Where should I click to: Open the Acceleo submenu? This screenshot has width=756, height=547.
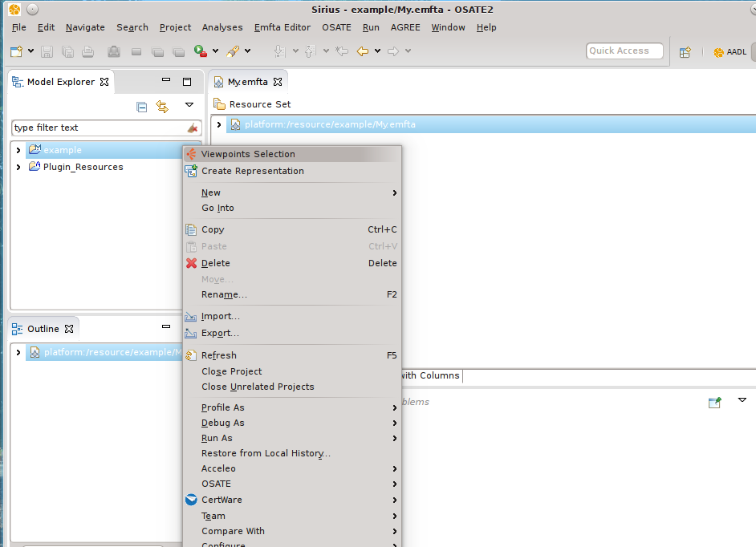pos(292,468)
